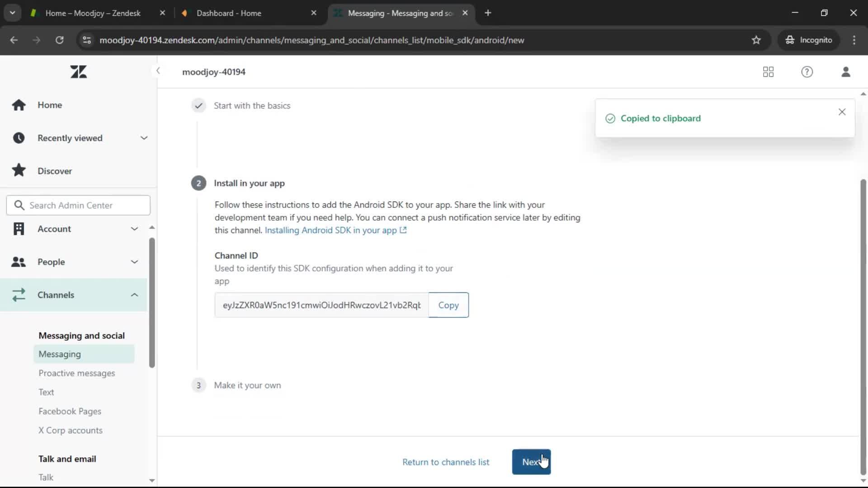This screenshot has height=488, width=868.
Task: Expand the Recently viewed section
Action: [144, 138]
